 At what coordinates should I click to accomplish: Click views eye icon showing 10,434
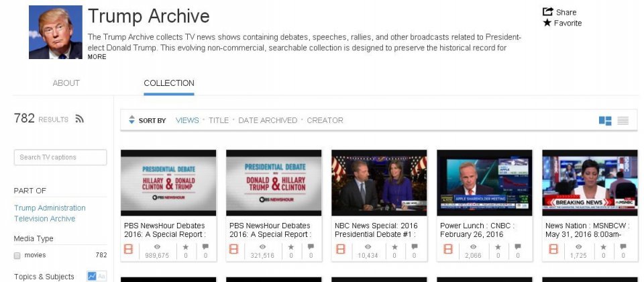click(x=368, y=246)
